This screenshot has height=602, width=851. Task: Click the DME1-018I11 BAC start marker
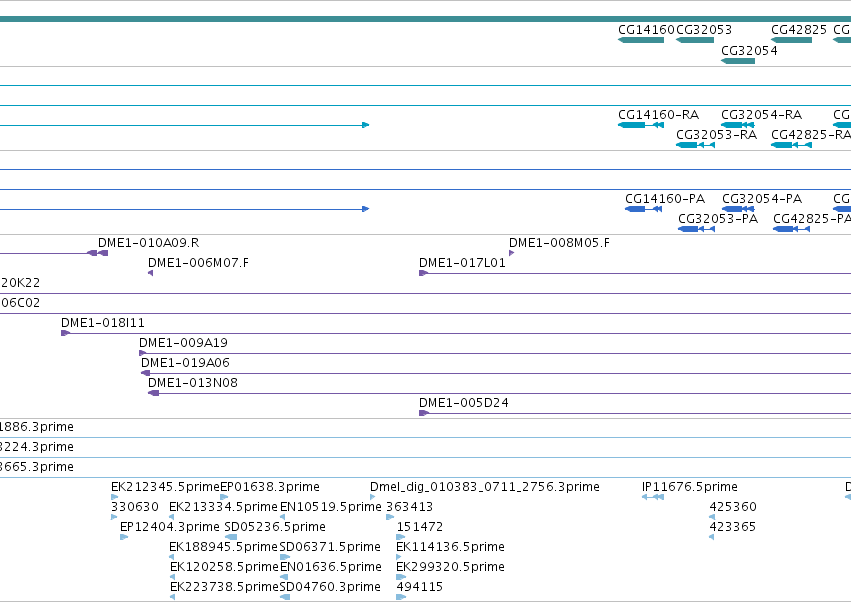point(65,333)
